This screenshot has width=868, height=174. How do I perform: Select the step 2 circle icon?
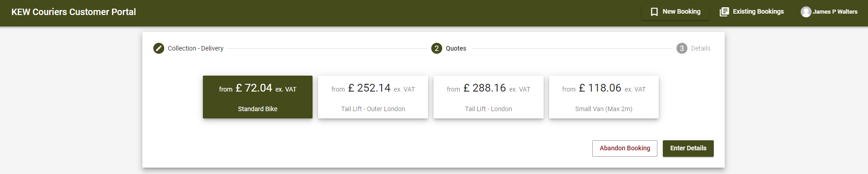click(x=437, y=48)
